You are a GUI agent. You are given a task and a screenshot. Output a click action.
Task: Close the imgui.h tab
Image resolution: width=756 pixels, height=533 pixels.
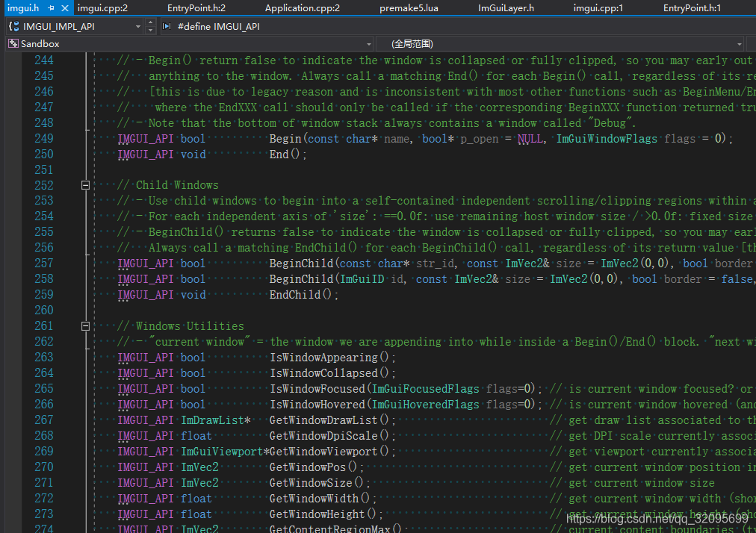(64, 8)
